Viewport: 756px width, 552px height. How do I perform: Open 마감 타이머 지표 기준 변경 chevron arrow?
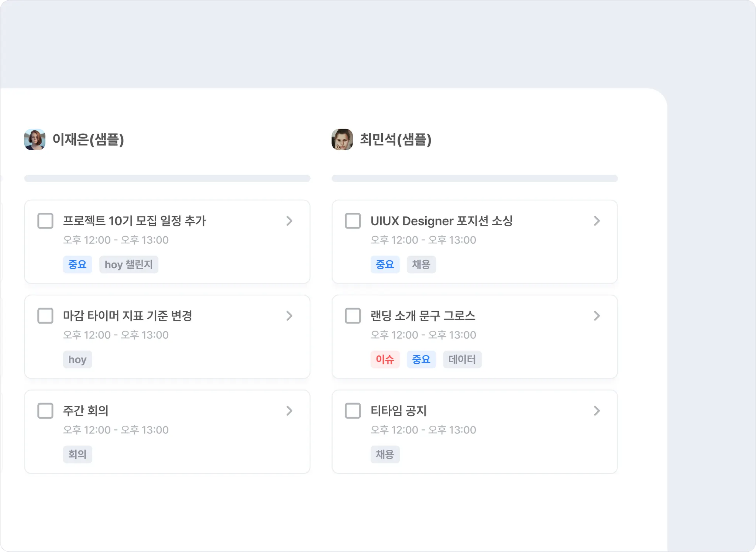(x=289, y=316)
